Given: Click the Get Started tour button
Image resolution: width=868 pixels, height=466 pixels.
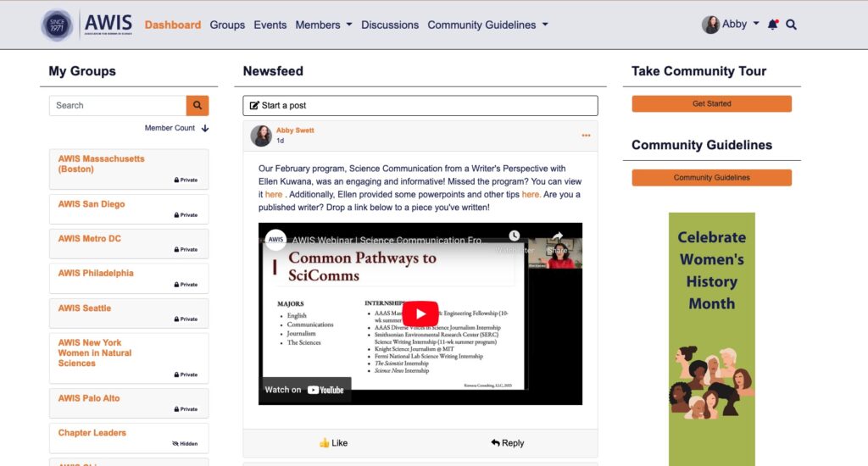Looking at the screenshot, I should pos(711,103).
